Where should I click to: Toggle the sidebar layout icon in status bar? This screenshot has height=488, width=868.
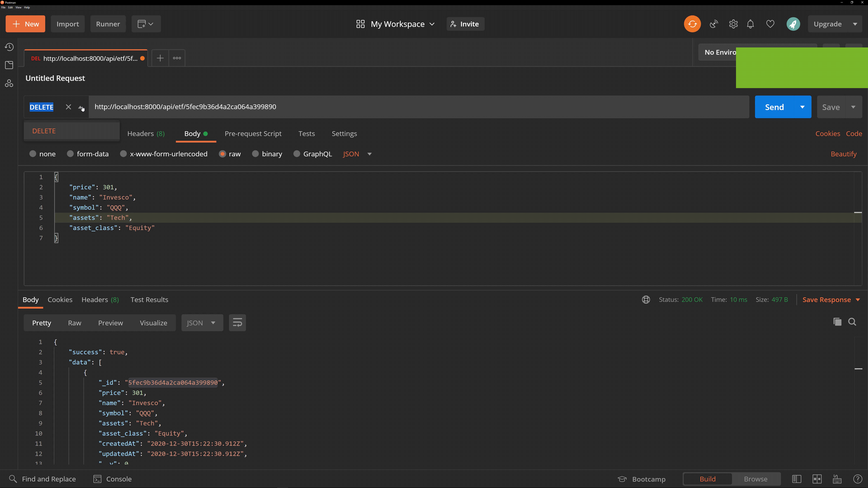tap(797, 479)
